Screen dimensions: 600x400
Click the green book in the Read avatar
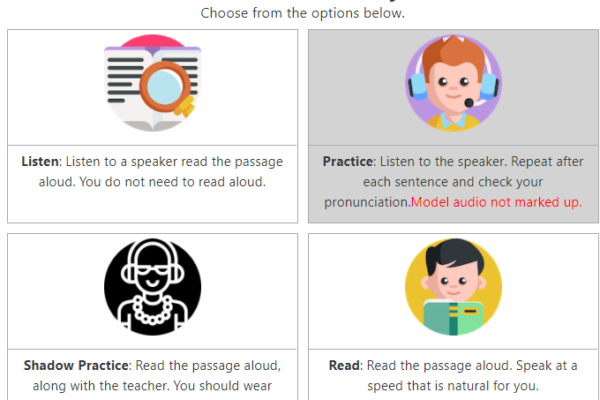click(453, 317)
